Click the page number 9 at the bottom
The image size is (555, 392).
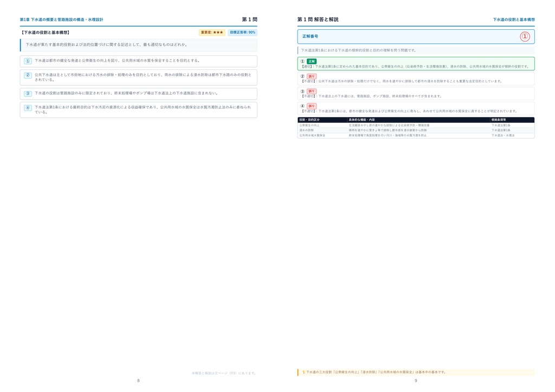416,381
